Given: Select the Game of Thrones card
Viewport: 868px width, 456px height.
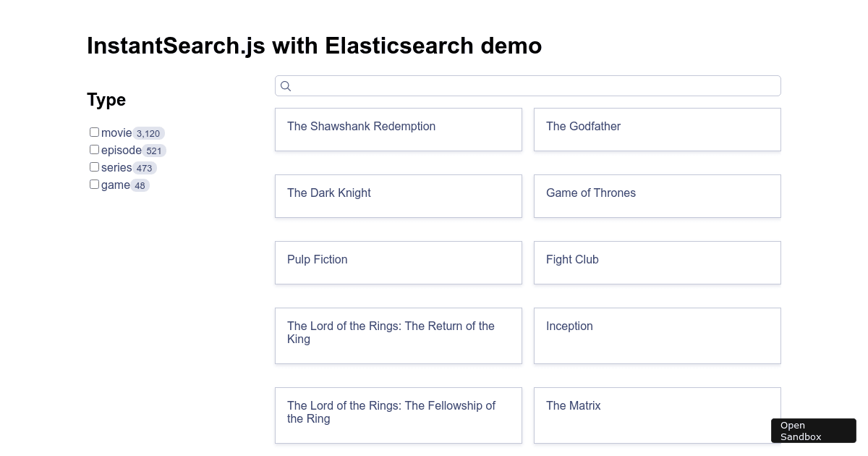Looking at the screenshot, I should coord(657,196).
